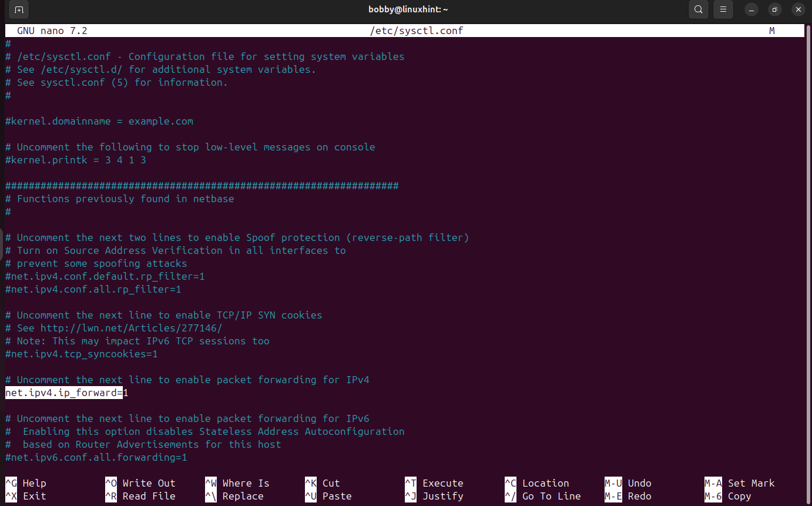Viewport: 812px width, 506px height.
Task: Click the M-E Redo shortcut
Action: click(x=628, y=496)
